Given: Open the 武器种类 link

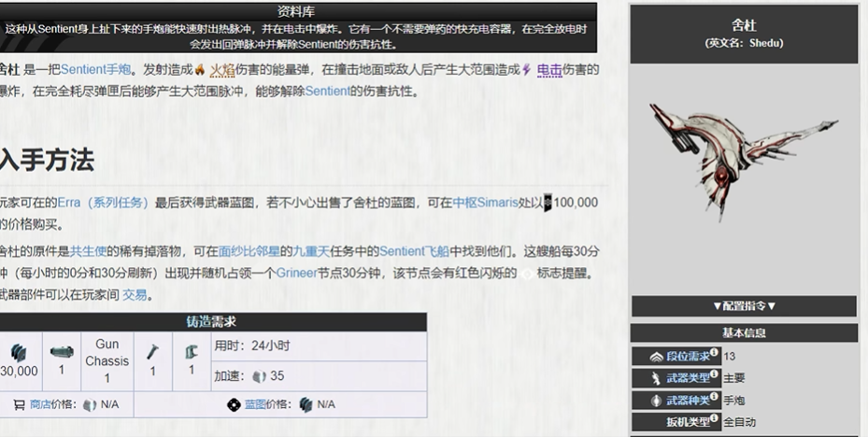Looking at the screenshot, I should pyautogui.click(x=688, y=401).
